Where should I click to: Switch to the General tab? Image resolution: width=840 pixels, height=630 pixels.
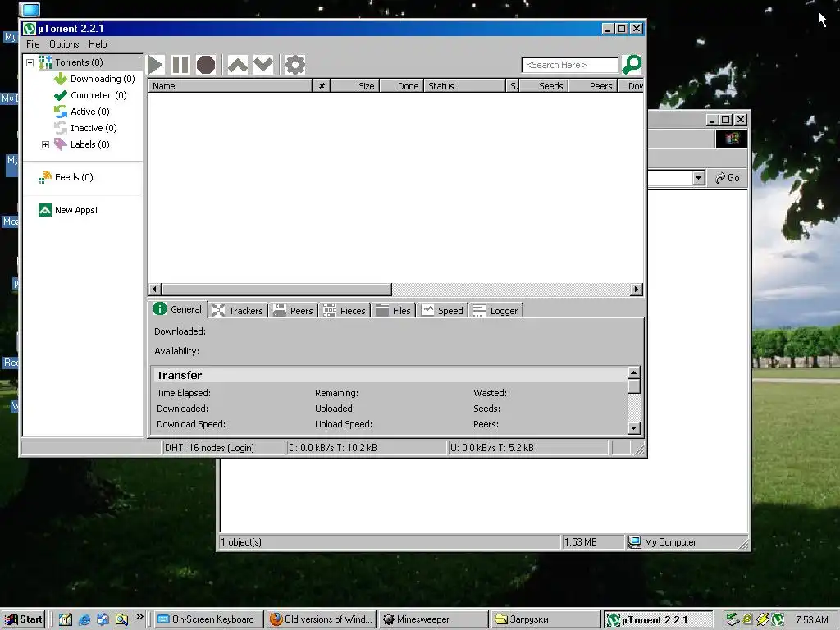coord(178,309)
